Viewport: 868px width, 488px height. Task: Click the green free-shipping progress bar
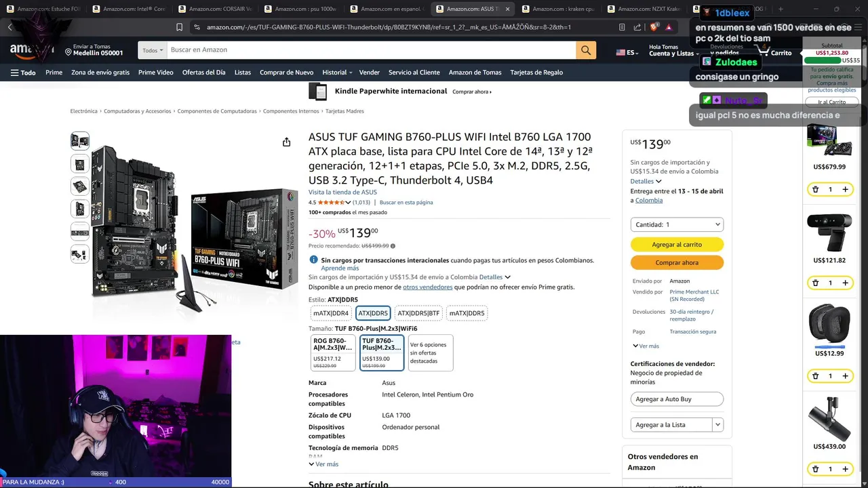pyautogui.click(x=823, y=60)
